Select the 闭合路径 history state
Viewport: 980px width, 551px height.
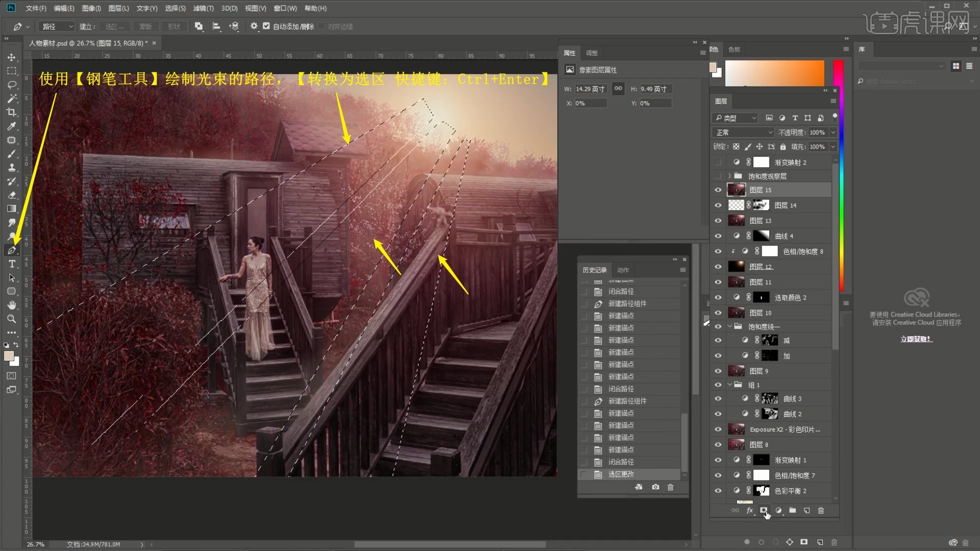(621, 462)
